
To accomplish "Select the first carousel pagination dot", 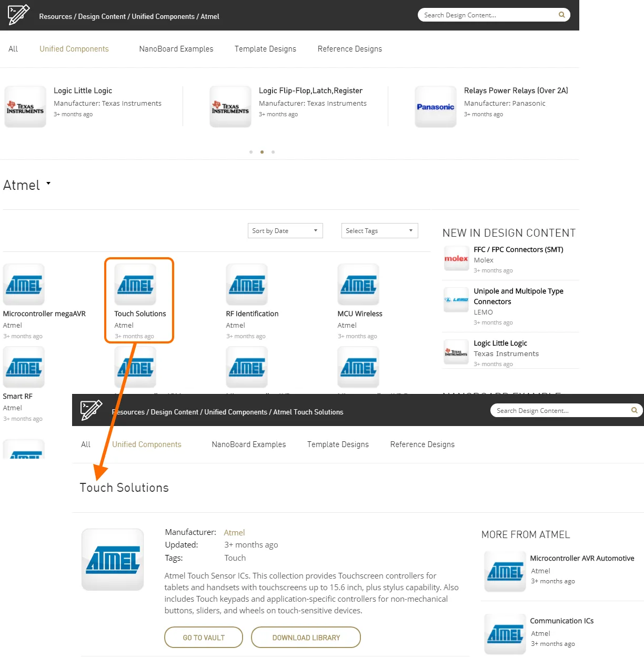I will 251,152.
